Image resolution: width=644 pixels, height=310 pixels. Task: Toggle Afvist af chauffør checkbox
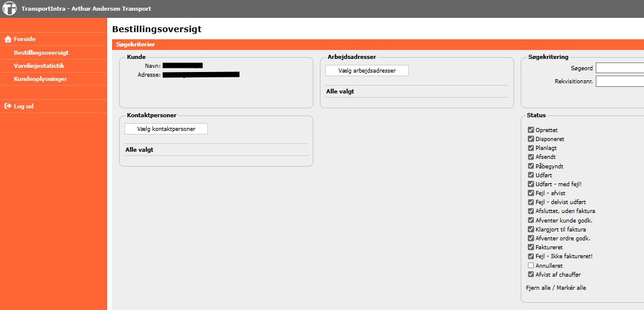point(531,274)
